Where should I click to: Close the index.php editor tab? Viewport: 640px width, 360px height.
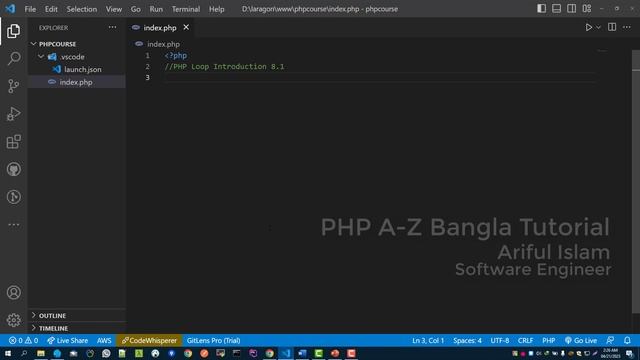click(186, 27)
